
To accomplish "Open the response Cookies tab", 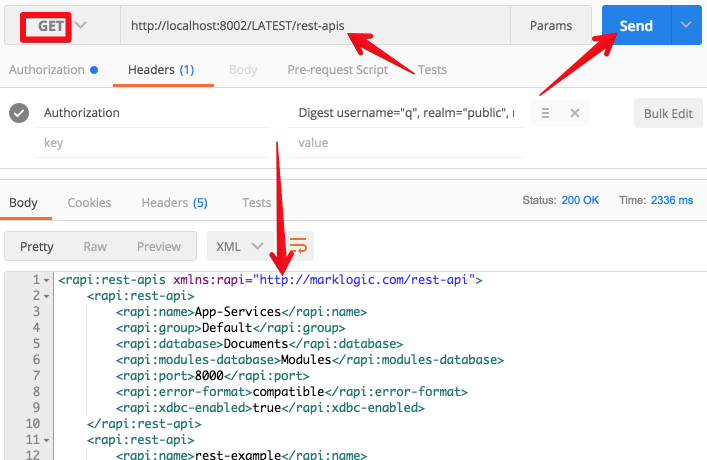I will click(89, 203).
